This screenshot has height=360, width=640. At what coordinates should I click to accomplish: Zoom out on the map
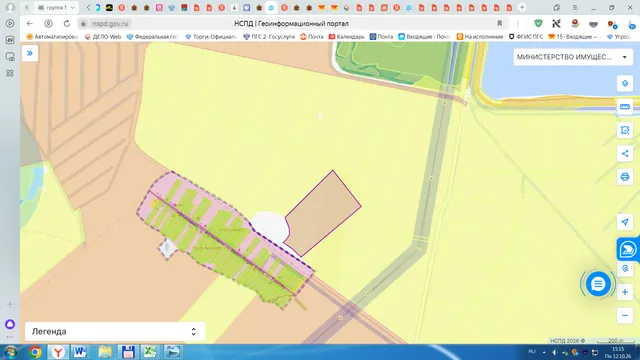tap(625, 316)
